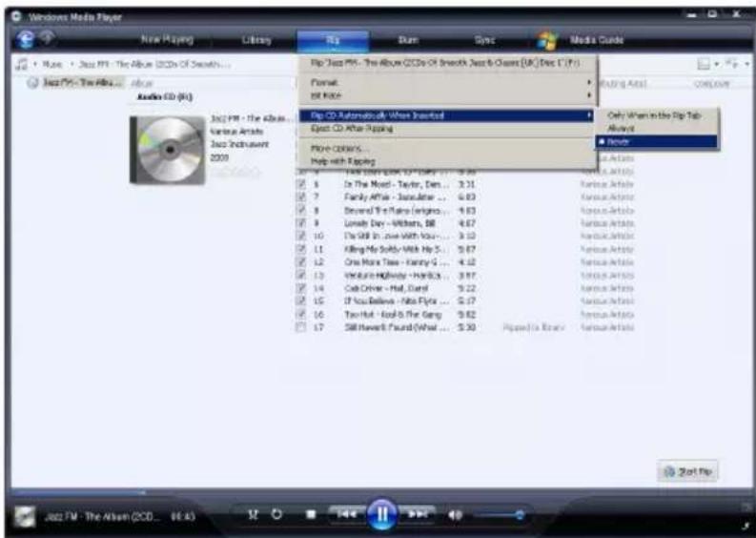This screenshot has height=538, width=756.
Task: Click the Music breadcrumb link
Action: (52, 64)
